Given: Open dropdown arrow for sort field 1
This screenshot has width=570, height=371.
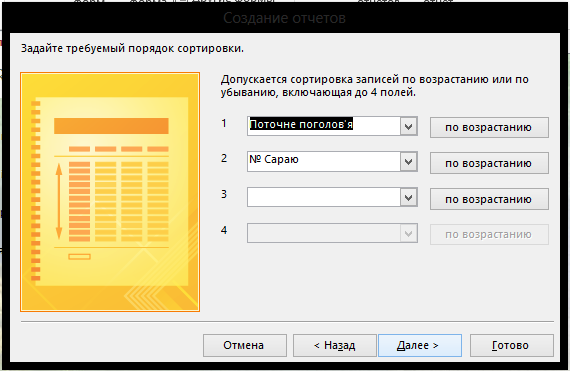Looking at the screenshot, I should (409, 126).
